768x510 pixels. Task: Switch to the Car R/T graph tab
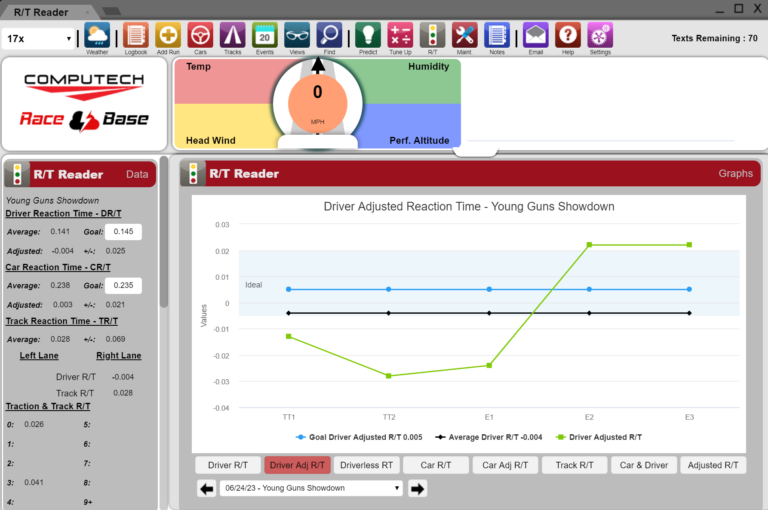(436, 465)
